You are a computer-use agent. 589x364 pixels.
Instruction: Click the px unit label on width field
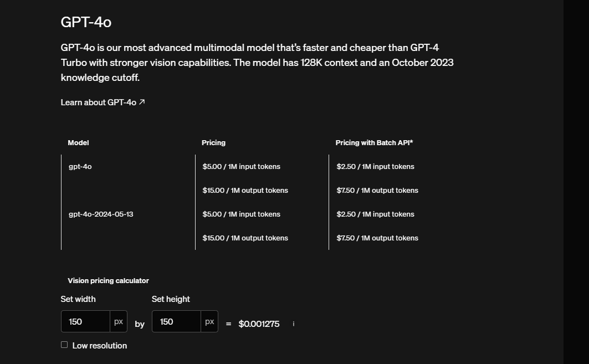coord(117,321)
